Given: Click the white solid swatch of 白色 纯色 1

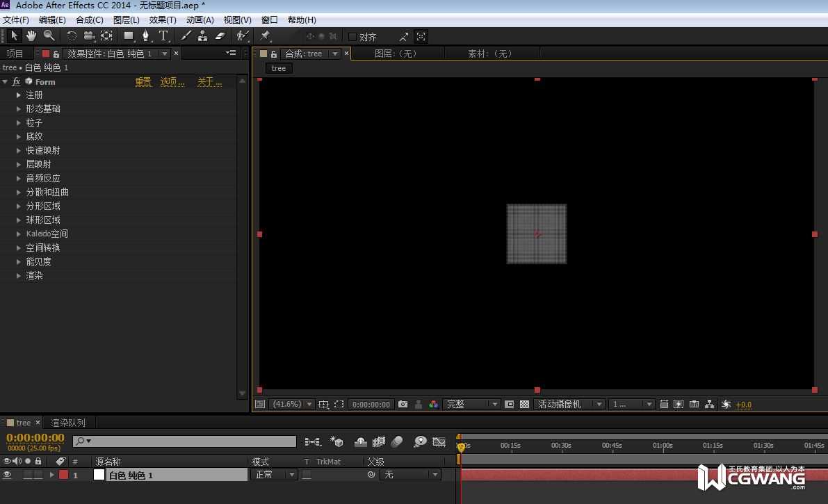Looking at the screenshot, I should click(99, 474).
